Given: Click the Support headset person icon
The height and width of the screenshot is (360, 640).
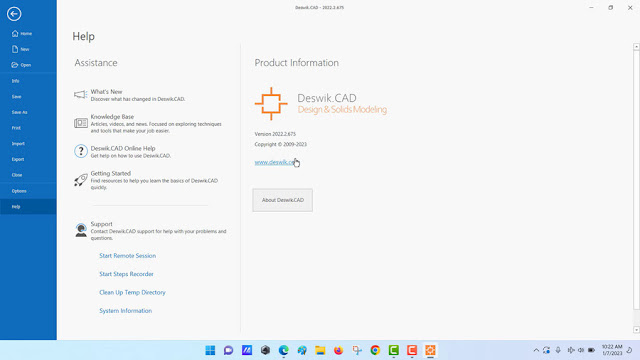Looking at the screenshot, I should (81, 230).
